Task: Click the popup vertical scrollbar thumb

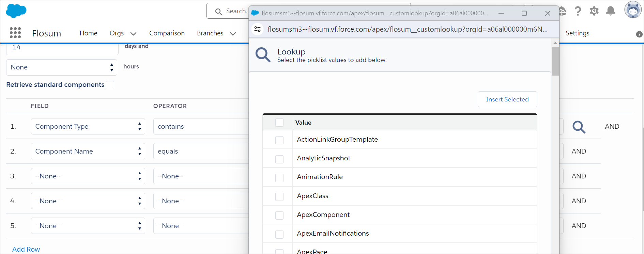Action: pyautogui.click(x=555, y=61)
